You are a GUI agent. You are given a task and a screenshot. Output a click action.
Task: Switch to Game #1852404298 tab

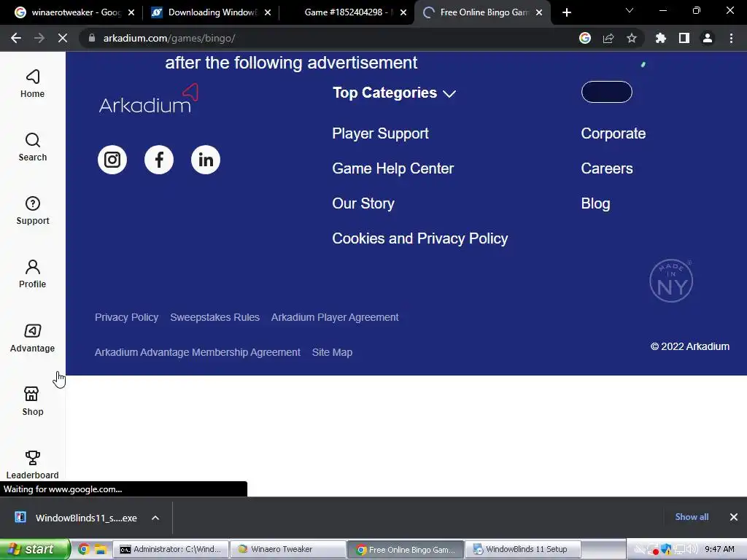click(x=345, y=12)
